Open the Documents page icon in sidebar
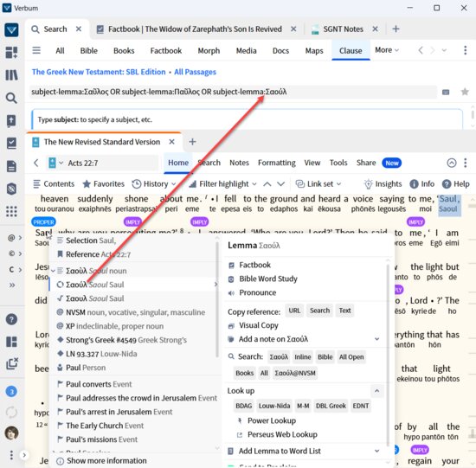The height and width of the screenshot is (468, 476). click(x=11, y=166)
